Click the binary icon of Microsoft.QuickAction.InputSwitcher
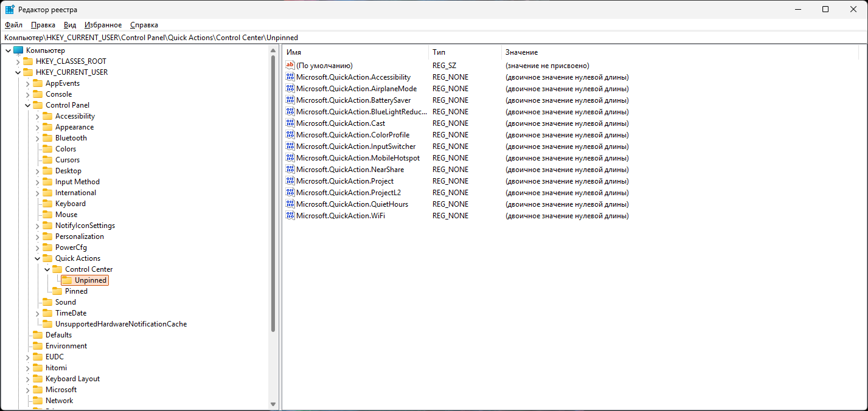This screenshot has width=868, height=411. [290, 147]
